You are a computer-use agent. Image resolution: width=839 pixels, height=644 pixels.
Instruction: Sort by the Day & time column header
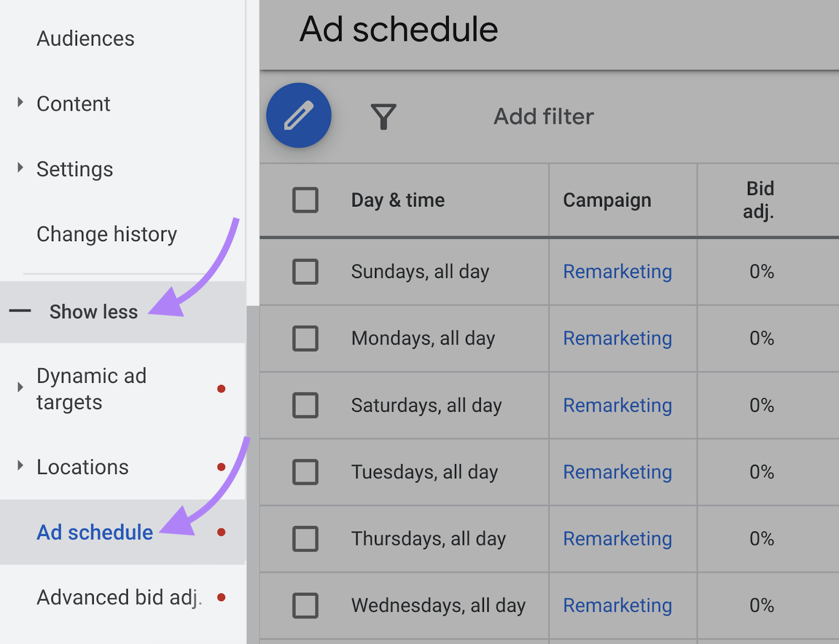click(x=398, y=200)
